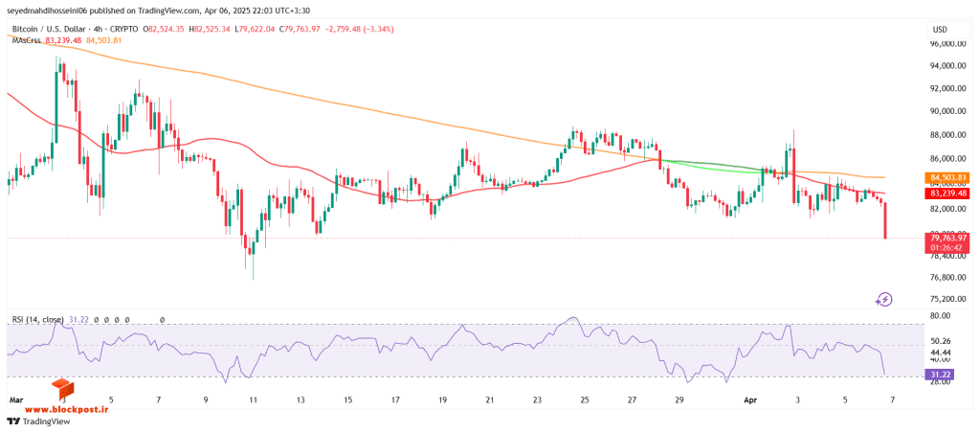The width and height of the screenshot is (980, 433).
Task: Click the purple lightning replay icon
Action: [x=883, y=299]
